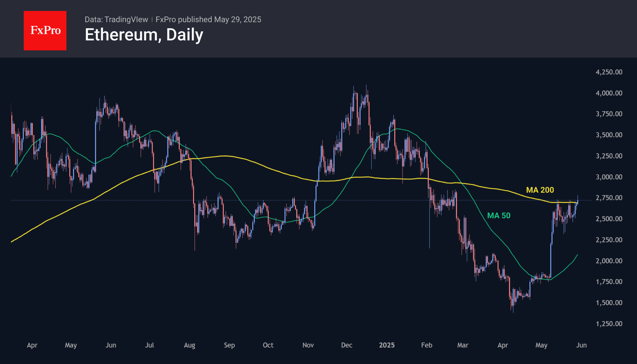Click the Oct marker on time axis

(x=268, y=345)
